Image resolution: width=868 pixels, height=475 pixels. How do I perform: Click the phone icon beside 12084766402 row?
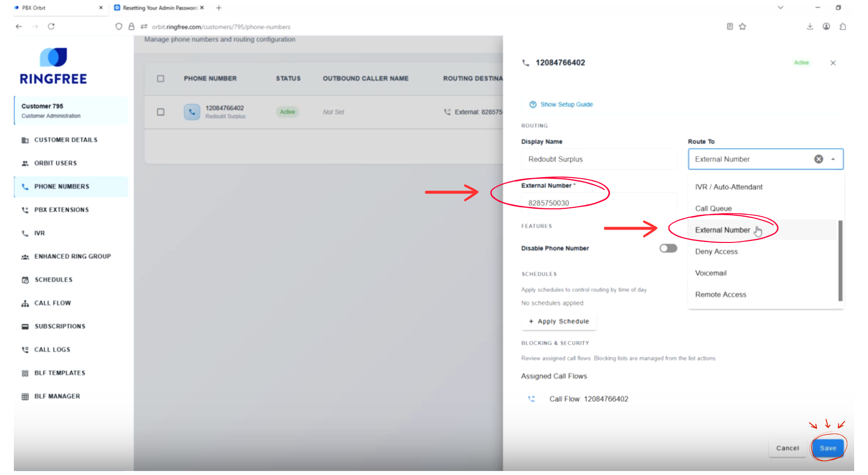(x=192, y=112)
